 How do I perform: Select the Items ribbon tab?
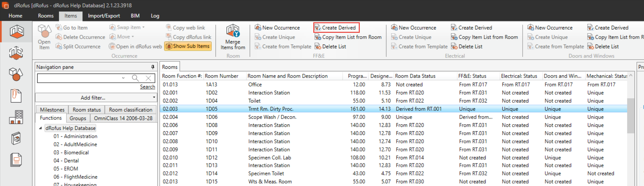[71, 16]
